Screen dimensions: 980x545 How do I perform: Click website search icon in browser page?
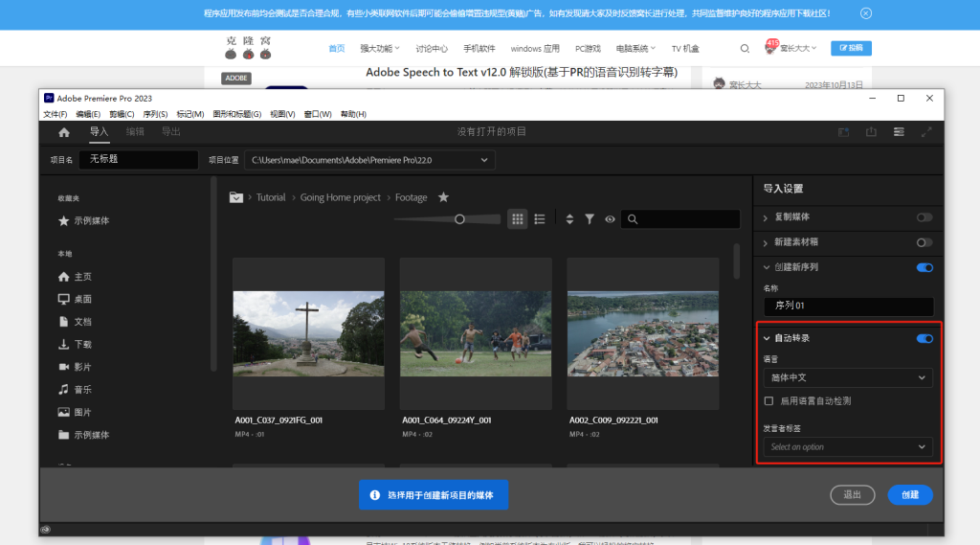[745, 48]
